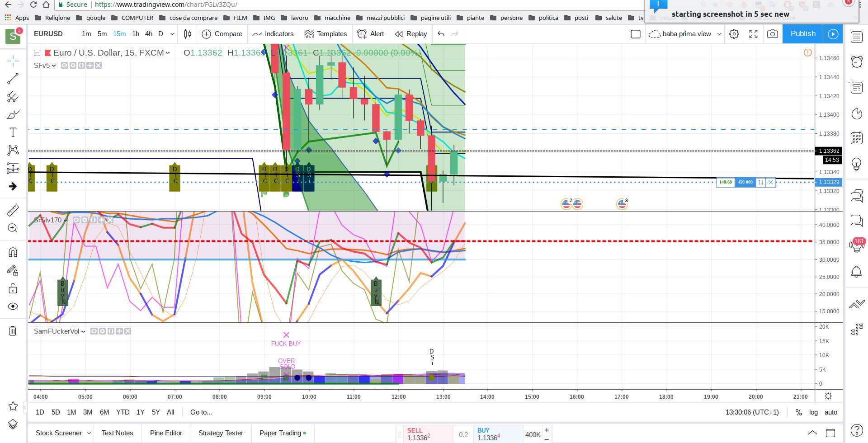The image size is (868, 443).
Task: Click the BUY 1.1336 button
Action: pyautogui.click(x=498, y=434)
